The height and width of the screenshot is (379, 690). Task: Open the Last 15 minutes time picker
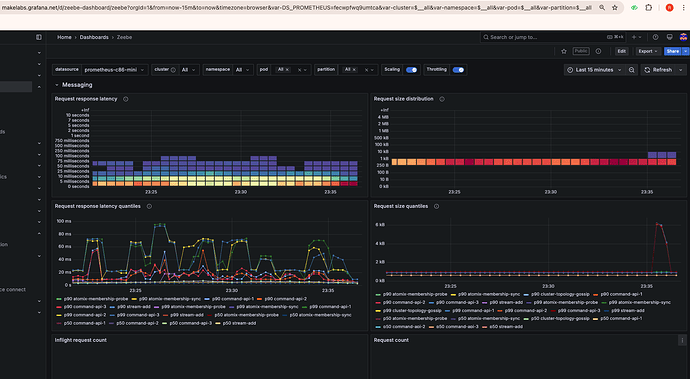[594, 70]
